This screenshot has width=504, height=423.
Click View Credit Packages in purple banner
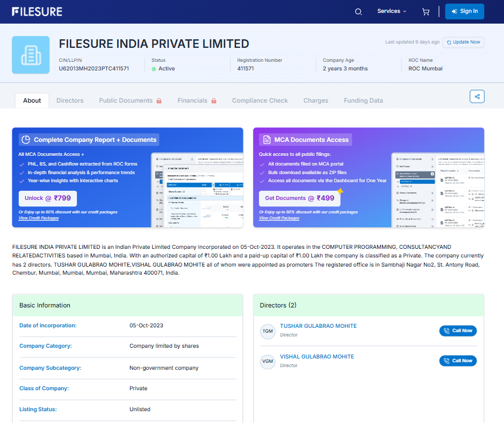coord(279,218)
